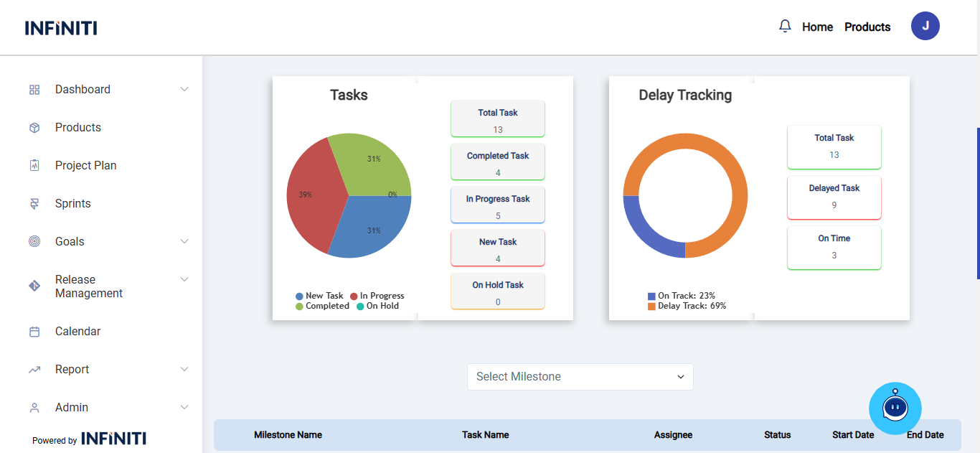The height and width of the screenshot is (453, 980).
Task: Expand the Dashboard menu chevron
Action: point(184,90)
